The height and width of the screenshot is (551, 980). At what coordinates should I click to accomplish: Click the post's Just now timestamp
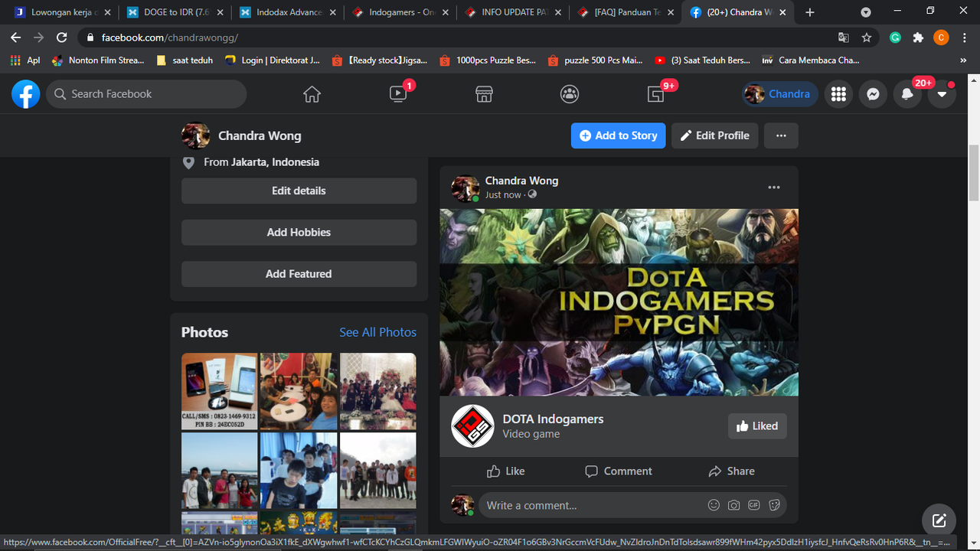[x=503, y=195]
